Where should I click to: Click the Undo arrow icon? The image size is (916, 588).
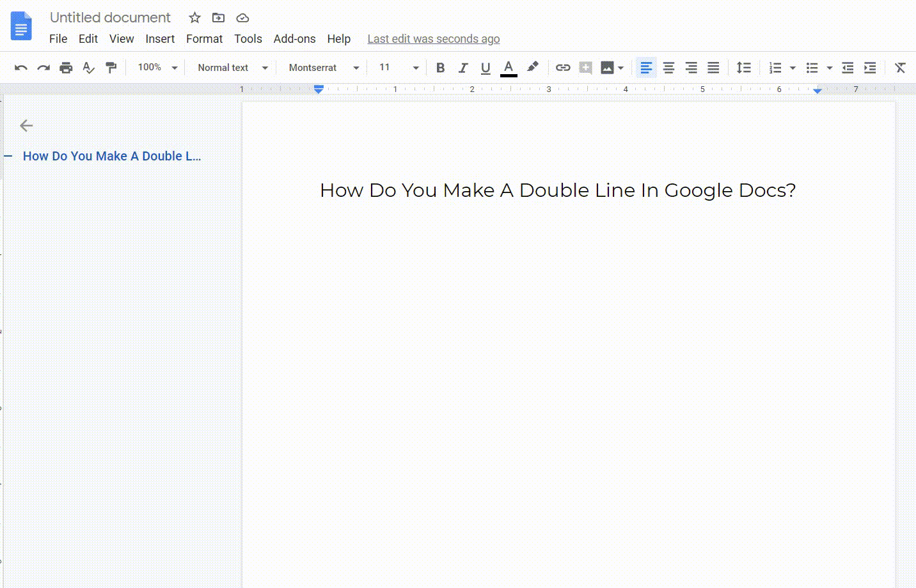(x=20, y=68)
